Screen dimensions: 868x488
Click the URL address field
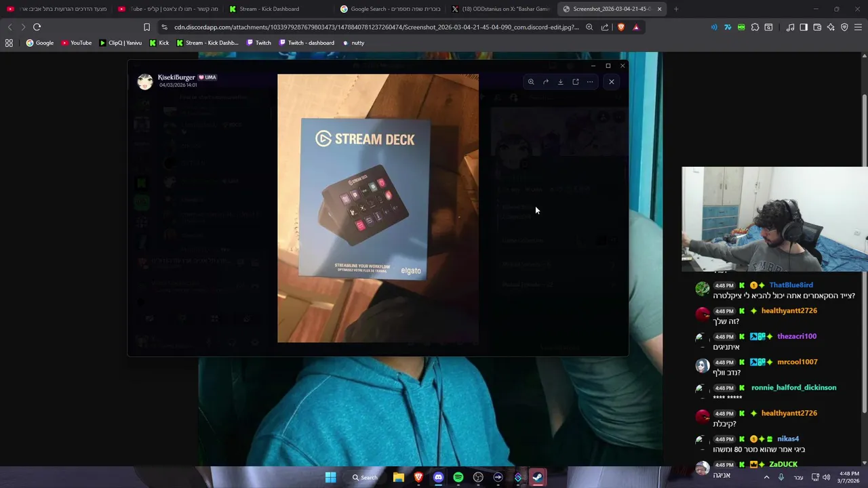click(376, 27)
